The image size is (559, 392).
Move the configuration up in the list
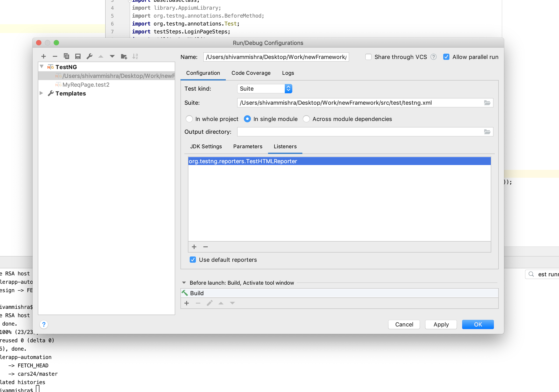point(101,57)
